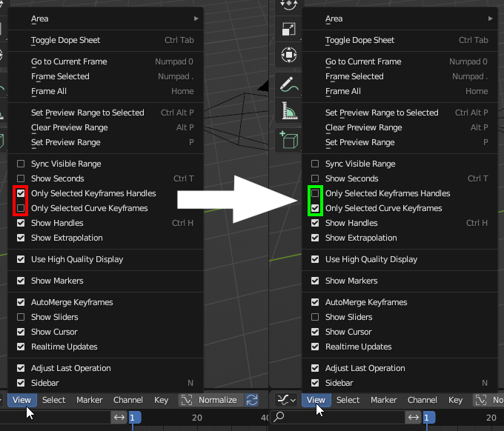Image resolution: width=504 pixels, height=431 pixels.
Task: Expand the Area submenu in left menu
Action: (x=105, y=19)
